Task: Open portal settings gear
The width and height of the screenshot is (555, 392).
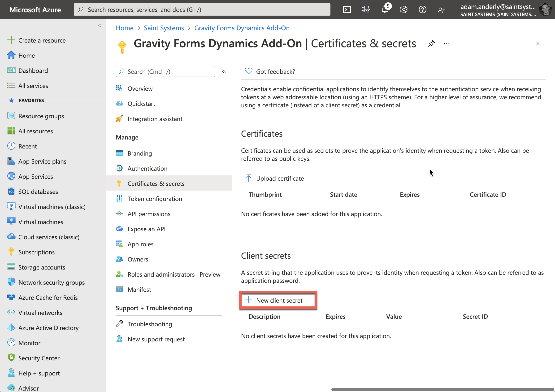Action: pyautogui.click(x=404, y=10)
